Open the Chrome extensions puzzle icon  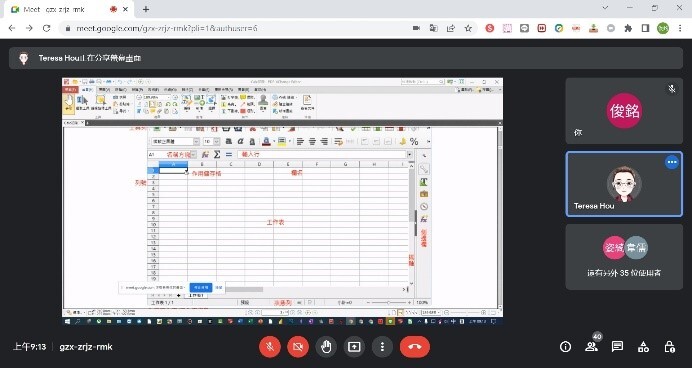point(628,28)
